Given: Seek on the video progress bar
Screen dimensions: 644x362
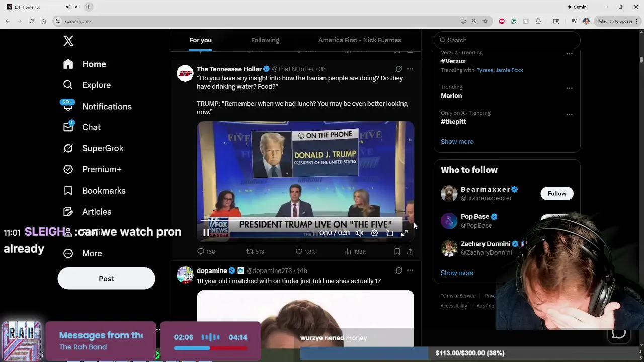Looking at the screenshot, I should 305,220.
